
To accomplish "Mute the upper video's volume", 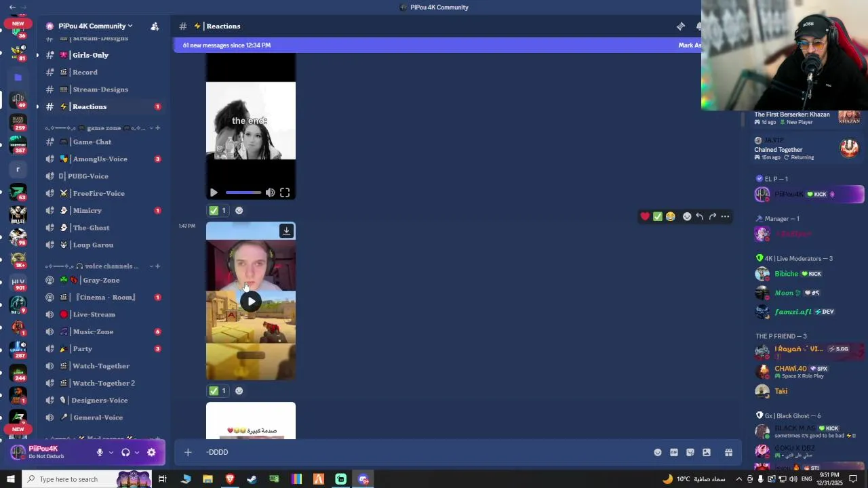I will (270, 193).
